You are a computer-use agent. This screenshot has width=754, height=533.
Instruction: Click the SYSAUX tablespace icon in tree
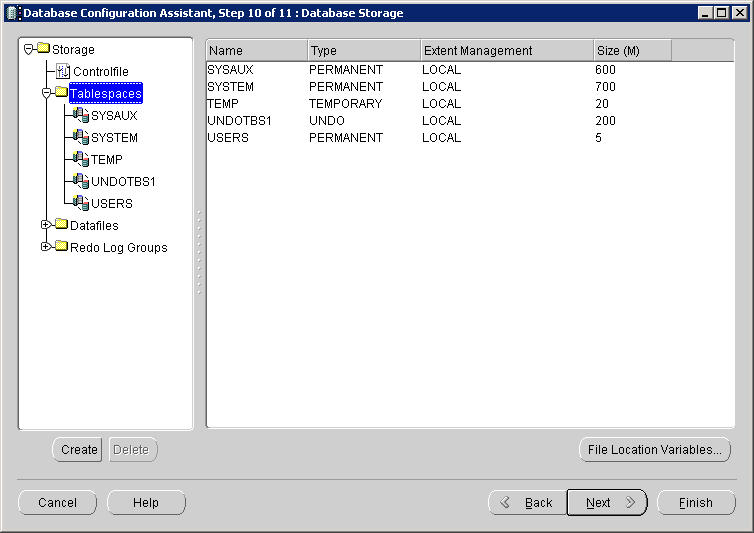coord(81,115)
